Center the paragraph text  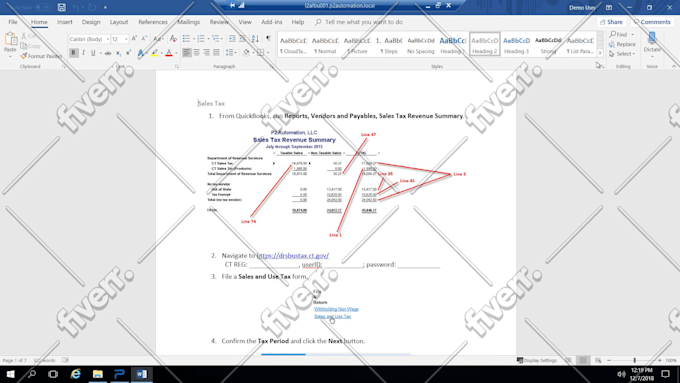[x=196, y=52]
